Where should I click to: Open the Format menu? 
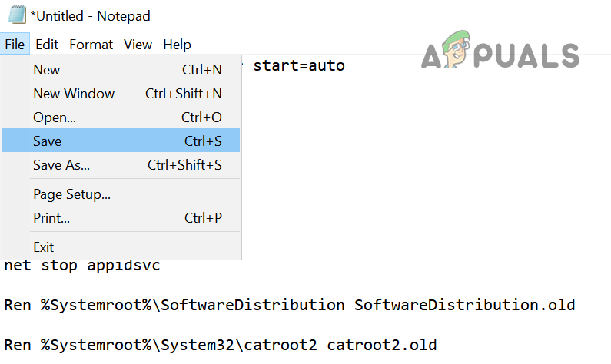tap(91, 45)
